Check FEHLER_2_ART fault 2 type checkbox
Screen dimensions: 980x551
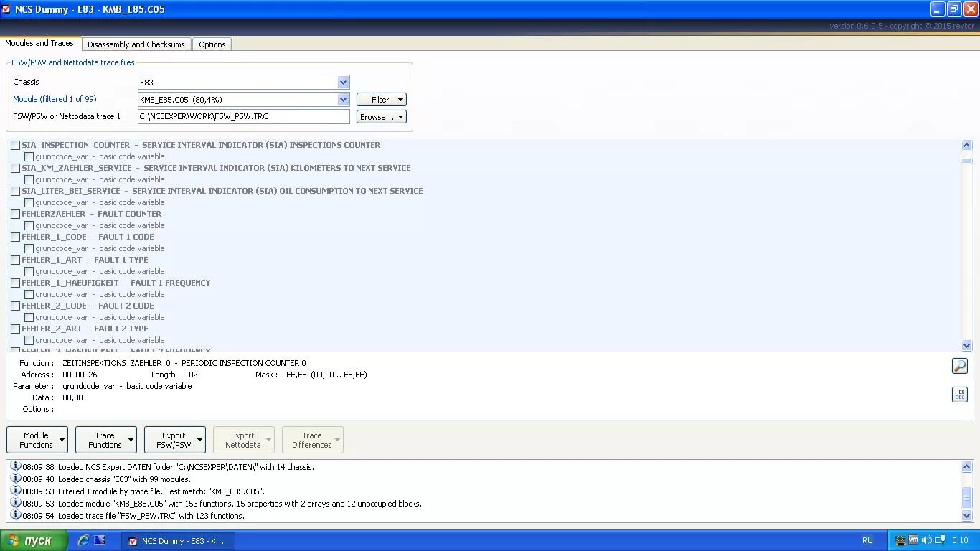pyautogui.click(x=15, y=329)
